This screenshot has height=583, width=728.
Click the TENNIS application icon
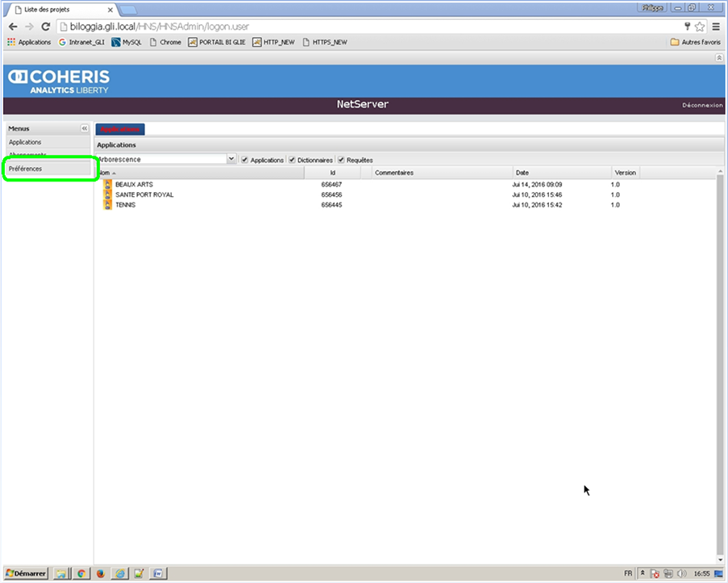(x=107, y=205)
